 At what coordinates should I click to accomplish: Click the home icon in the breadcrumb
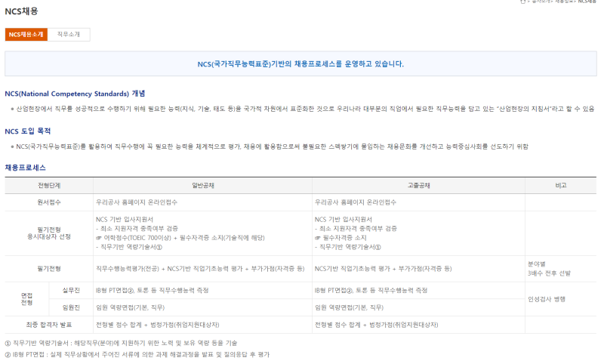522,2
